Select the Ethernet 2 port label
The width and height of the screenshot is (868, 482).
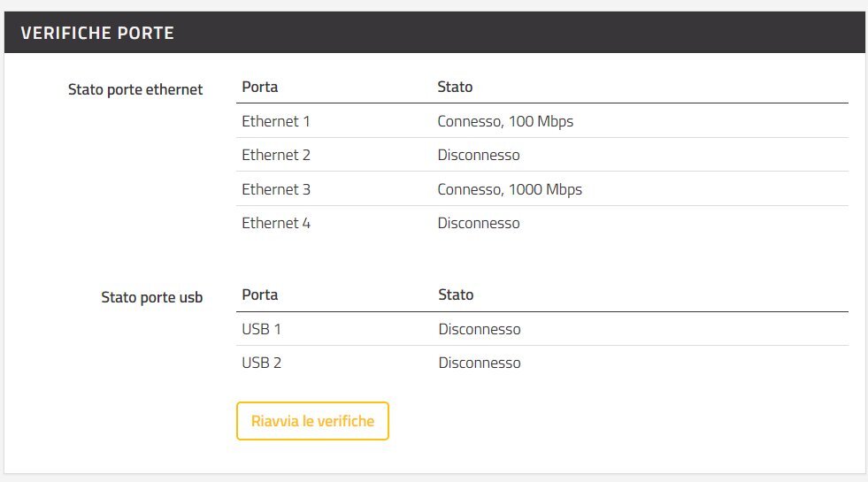tap(276, 155)
